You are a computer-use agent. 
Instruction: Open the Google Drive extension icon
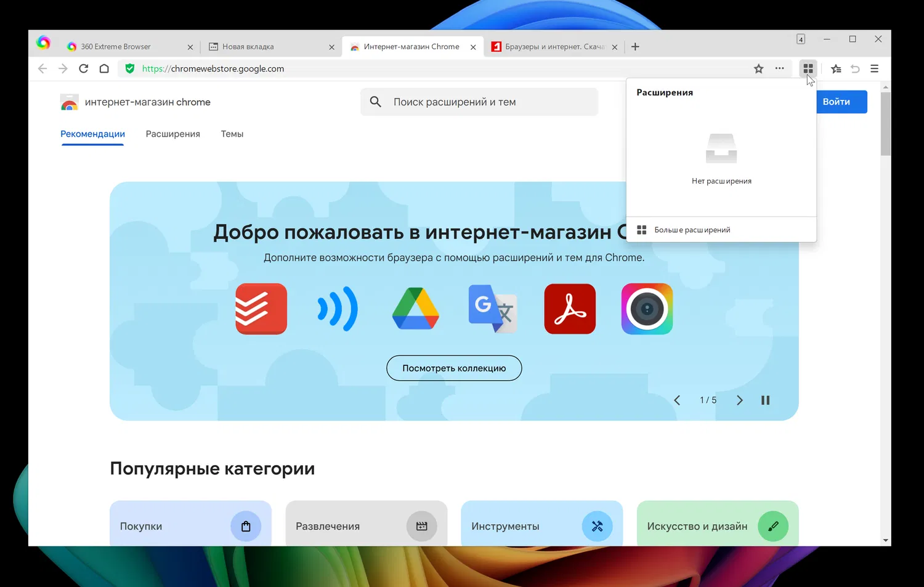pos(416,309)
